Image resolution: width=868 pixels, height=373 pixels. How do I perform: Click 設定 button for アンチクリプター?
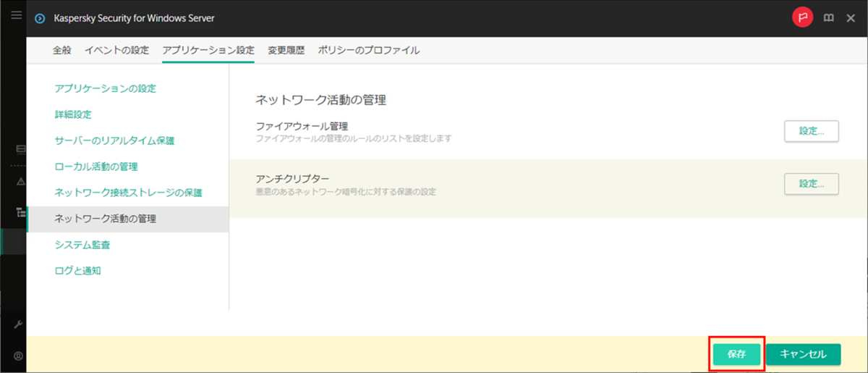(812, 184)
